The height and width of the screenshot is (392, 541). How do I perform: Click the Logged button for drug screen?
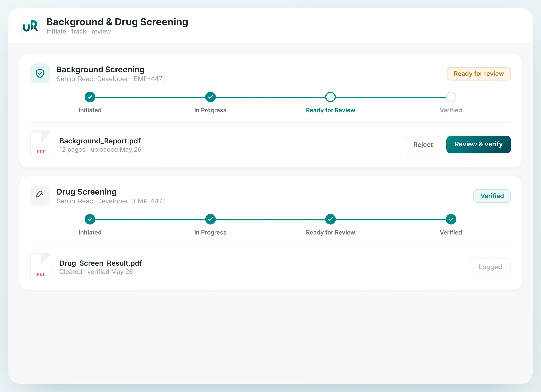[x=490, y=267]
